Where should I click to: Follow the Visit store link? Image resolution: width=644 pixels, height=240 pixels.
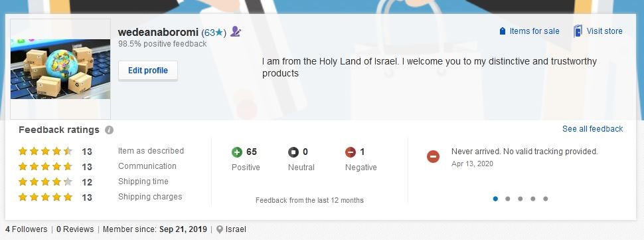[604, 31]
